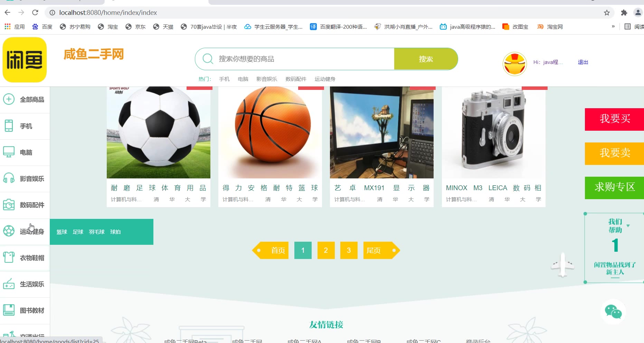Open the 全部商品 category in the sidebar

click(x=25, y=100)
